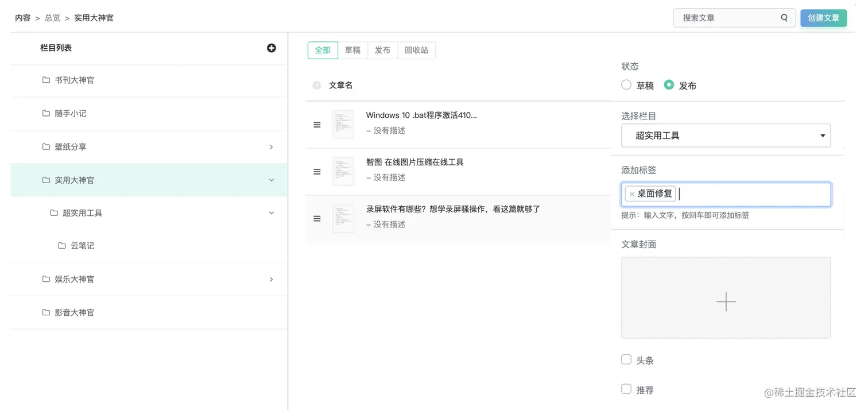Show the 发布 articles tab
This screenshot has height=410, width=868.
(x=382, y=51)
